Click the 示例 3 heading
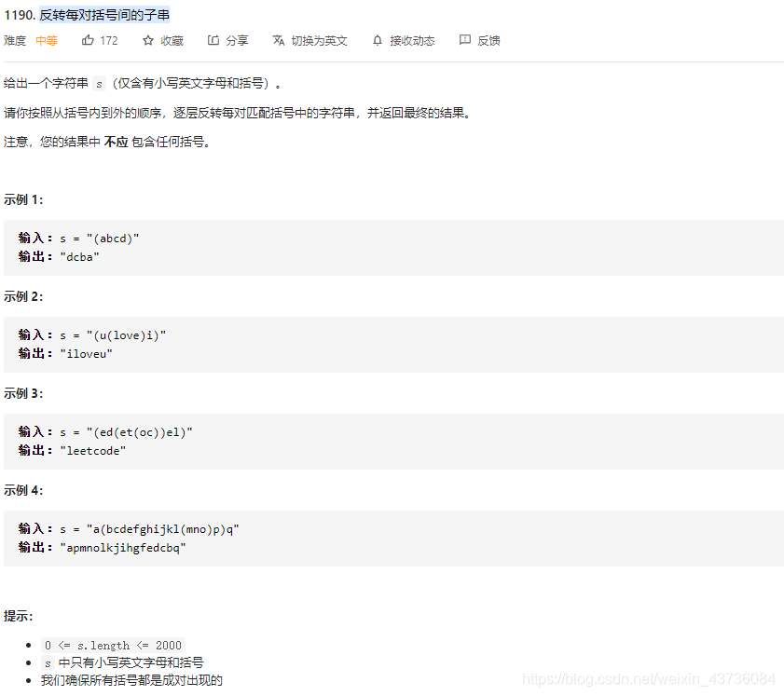This screenshot has width=784, height=696. tap(23, 394)
